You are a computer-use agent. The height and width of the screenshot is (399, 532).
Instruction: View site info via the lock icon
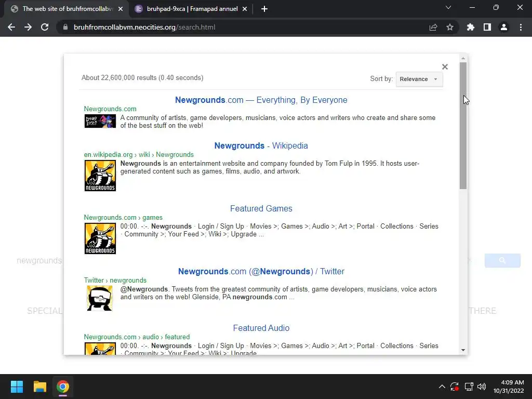[x=65, y=27]
